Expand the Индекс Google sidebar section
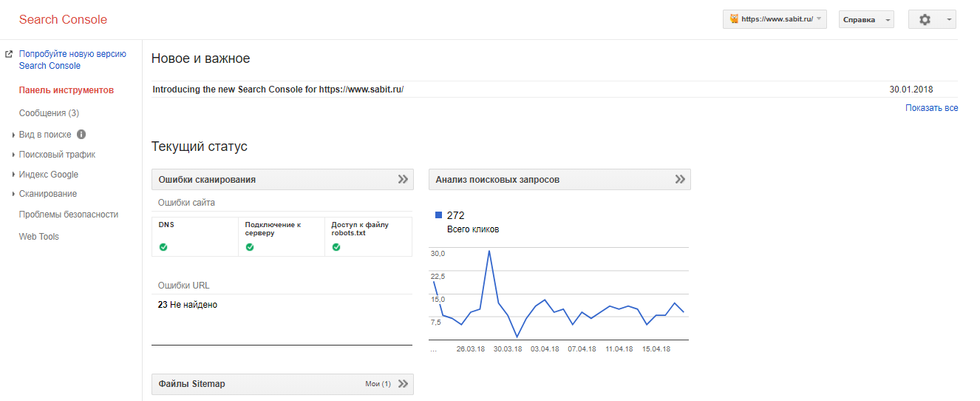 point(49,175)
